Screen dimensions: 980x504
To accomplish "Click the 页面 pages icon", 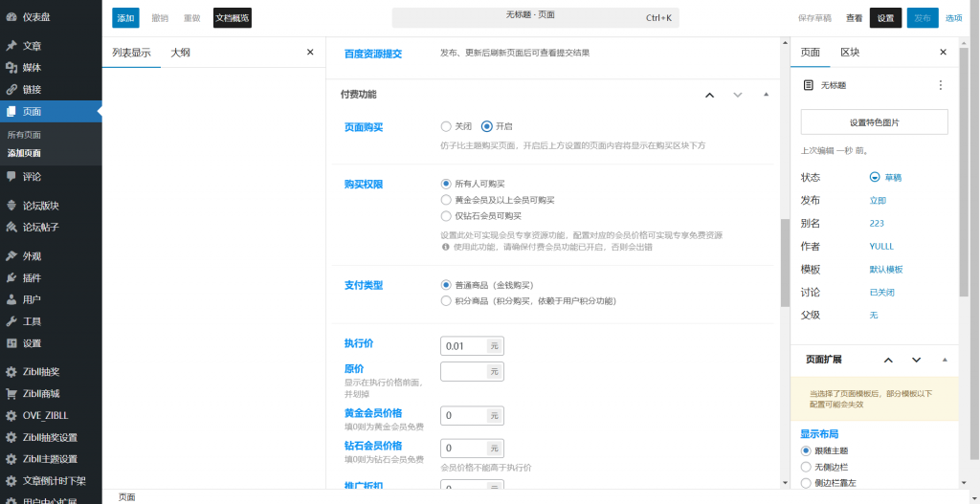I will tap(11, 112).
